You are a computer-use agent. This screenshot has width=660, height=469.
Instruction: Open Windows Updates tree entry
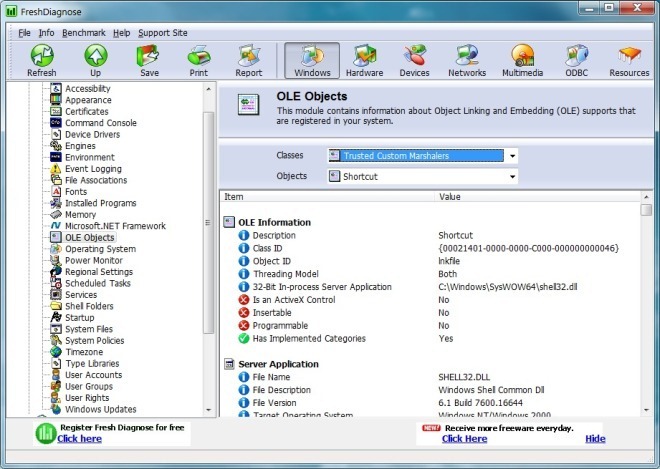coord(101,409)
